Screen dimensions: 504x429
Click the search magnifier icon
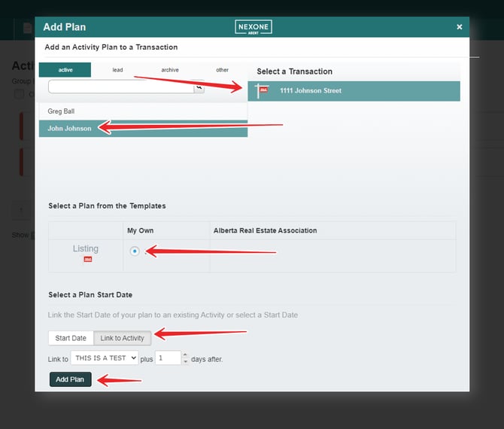199,87
